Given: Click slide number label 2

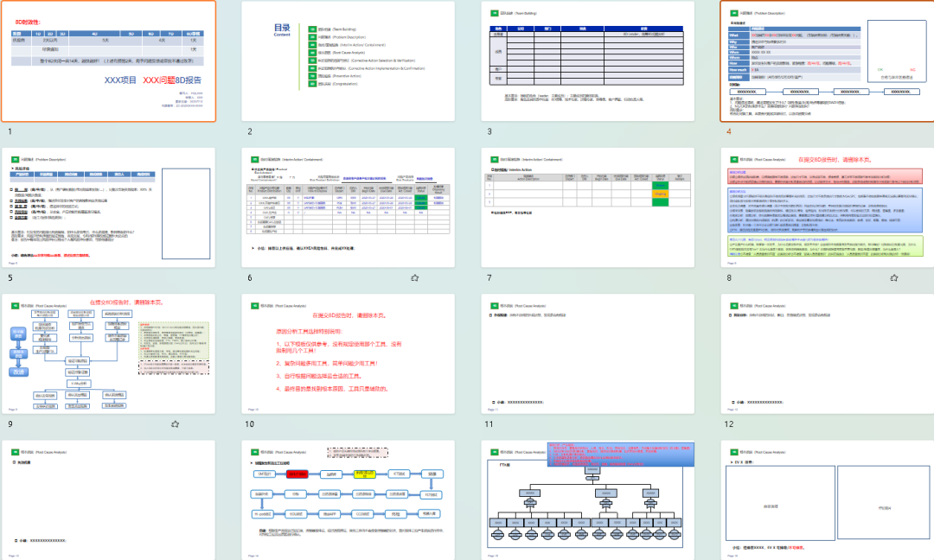Looking at the screenshot, I should 250,131.
